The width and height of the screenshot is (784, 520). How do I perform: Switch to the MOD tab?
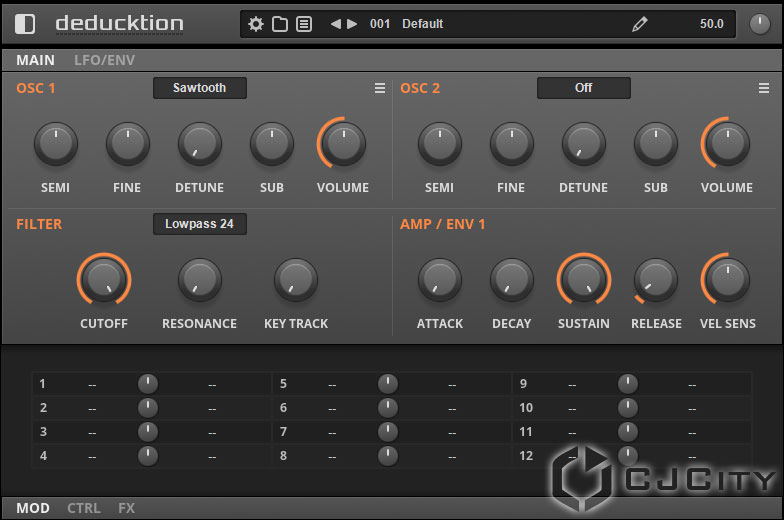click(x=32, y=508)
